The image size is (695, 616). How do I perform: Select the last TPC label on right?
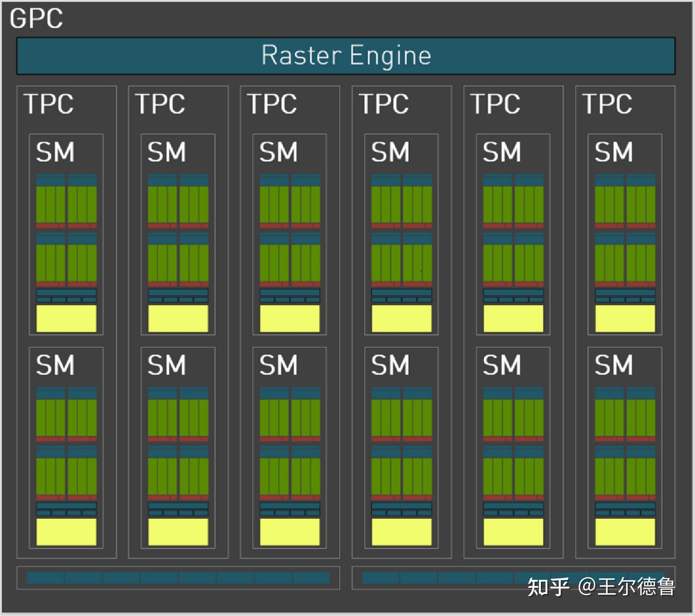(x=607, y=104)
